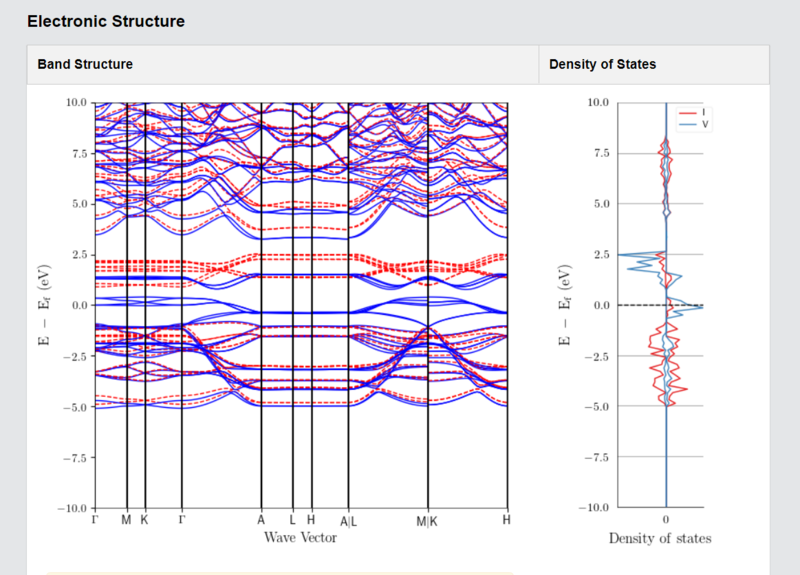This screenshot has width=800, height=575.
Task: Click the Γ label at band plot origin
Action: 95,520
